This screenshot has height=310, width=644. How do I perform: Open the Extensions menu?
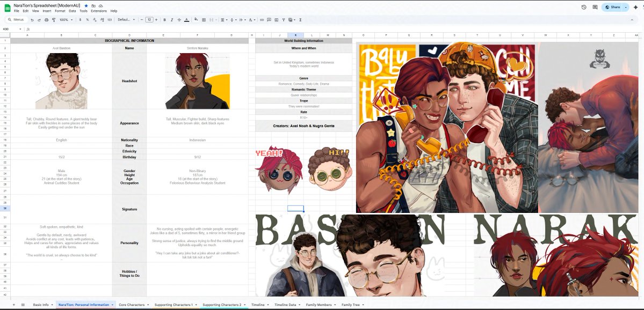pyautogui.click(x=98, y=10)
